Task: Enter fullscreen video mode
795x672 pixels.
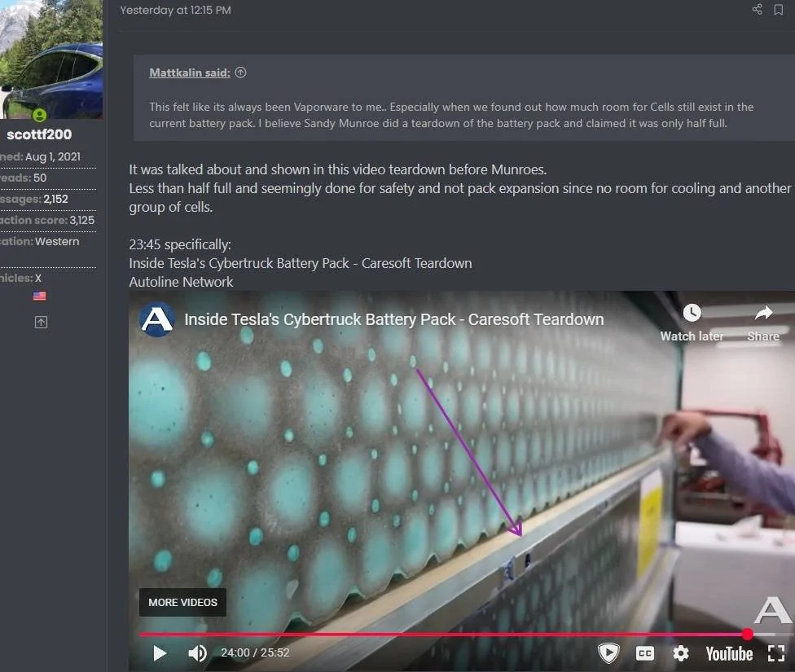Action: (x=776, y=653)
